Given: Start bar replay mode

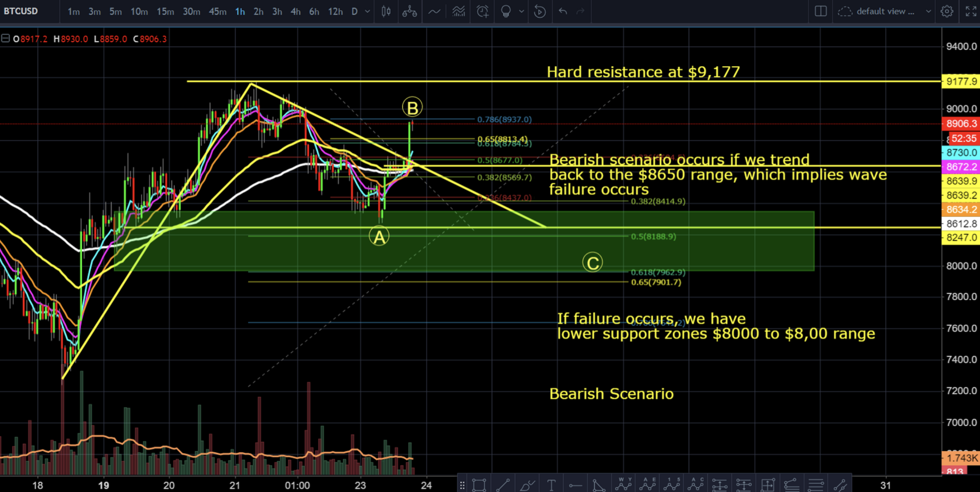Looking at the screenshot, I should tap(540, 11).
